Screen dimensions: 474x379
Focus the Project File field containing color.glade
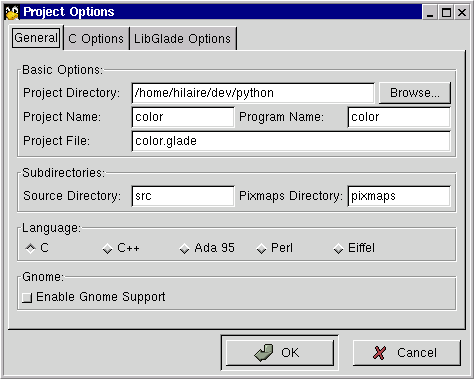click(291, 141)
